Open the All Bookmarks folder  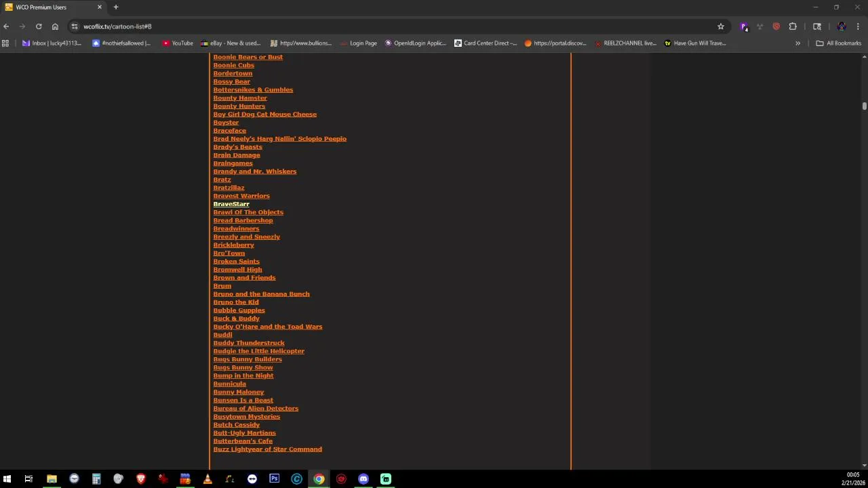pyautogui.click(x=838, y=43)
